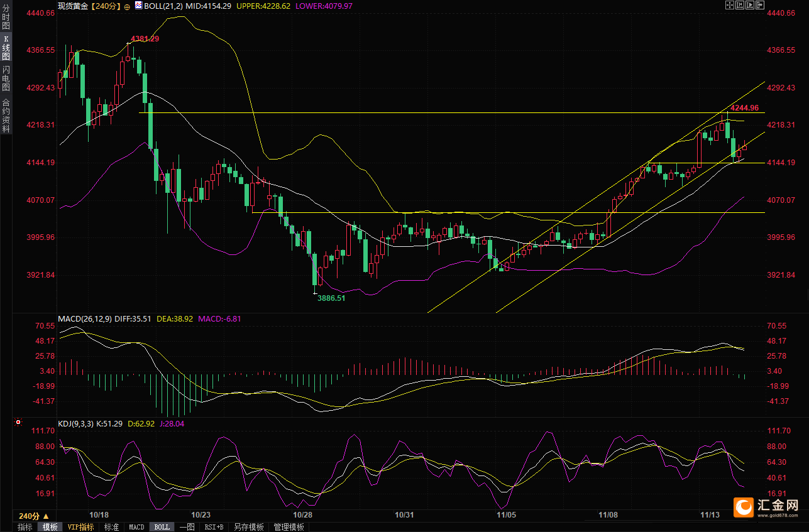Click the KDJ(9,3,3) indicator label
The image size is (809, 532).
(x=75, y=423)
